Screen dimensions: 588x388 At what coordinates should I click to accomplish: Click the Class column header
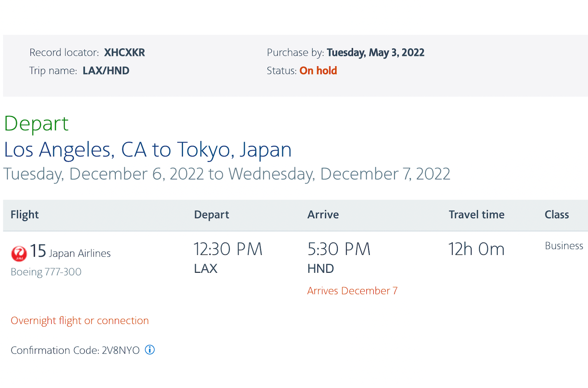[556, 215]
